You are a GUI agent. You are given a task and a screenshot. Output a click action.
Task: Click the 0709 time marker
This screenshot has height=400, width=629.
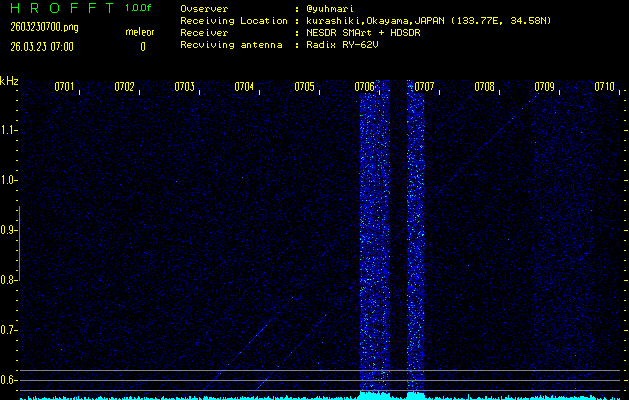[x=544, y=87]
